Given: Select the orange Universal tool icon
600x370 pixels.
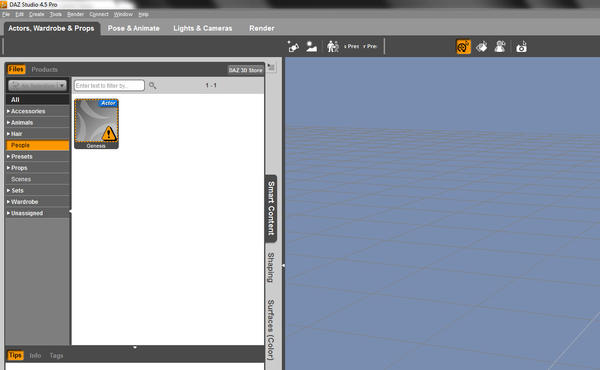Looking at the screenshot, I should tap(463, 47).
